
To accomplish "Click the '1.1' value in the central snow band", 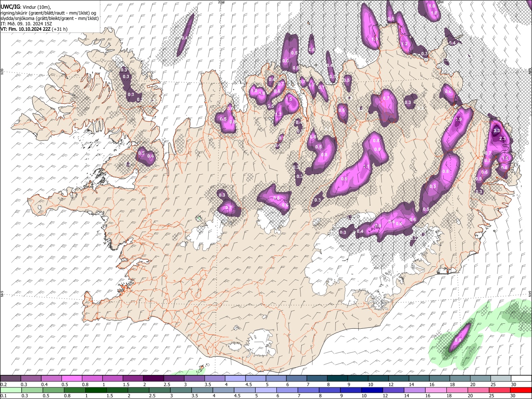I will [366, 167].
